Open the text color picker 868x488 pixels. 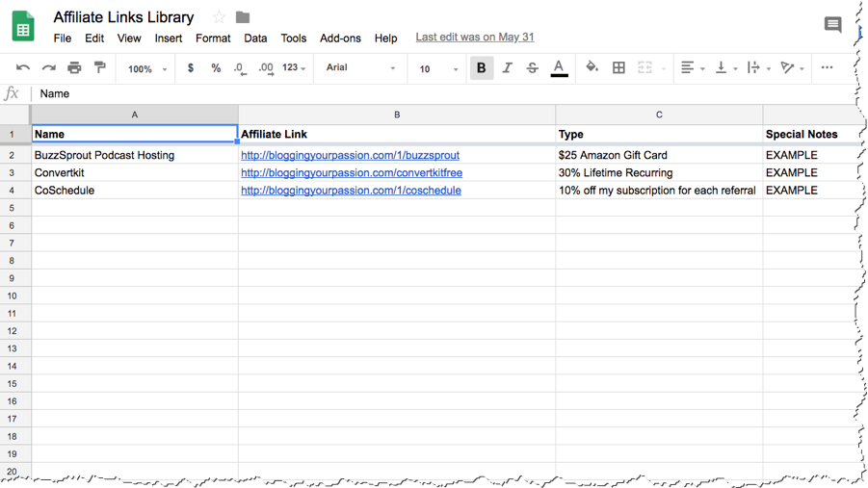click(559, 68)
